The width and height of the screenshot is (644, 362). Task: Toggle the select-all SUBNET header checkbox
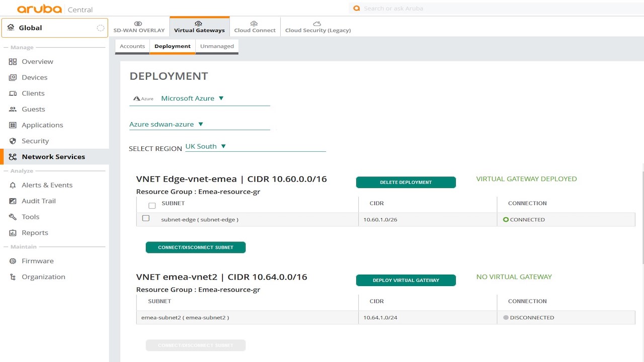coord(152,206)
